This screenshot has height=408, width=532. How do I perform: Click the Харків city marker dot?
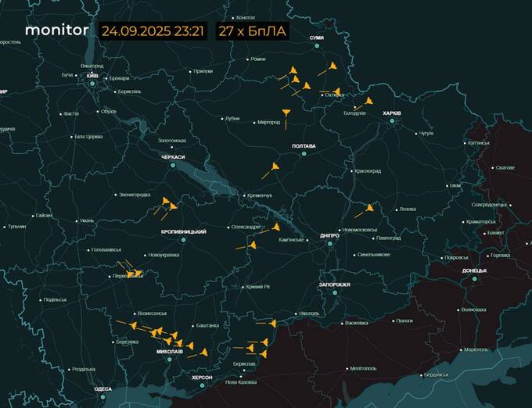(391, 121)
